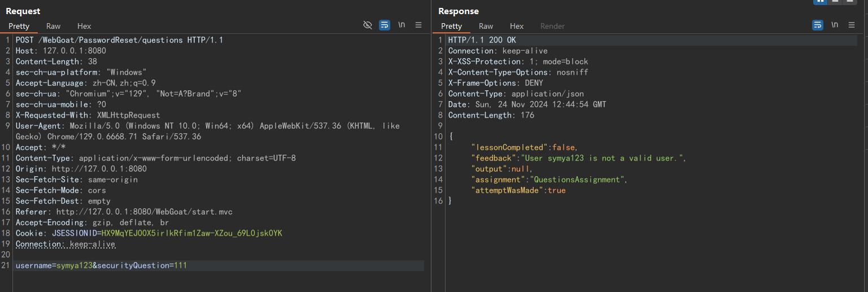The width and height of the screenshot is (868, 292).
Task: Toggle \n line-break display in Request panel
Action: pos(402,25)
